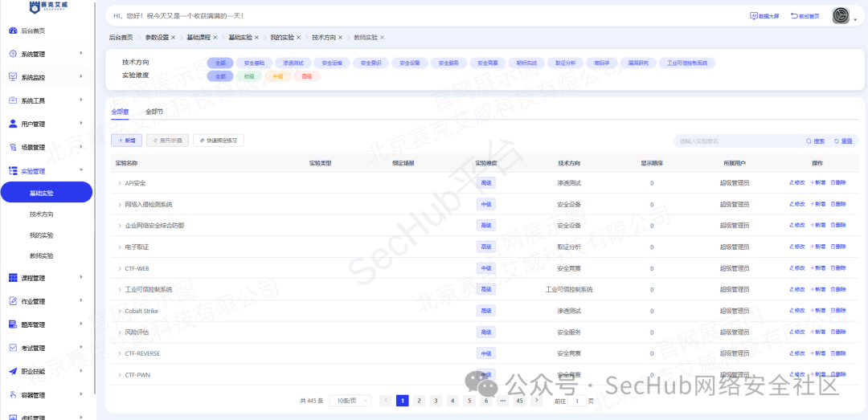
Task: Switch to the 全部节 tab
Action: coord(154,112)
